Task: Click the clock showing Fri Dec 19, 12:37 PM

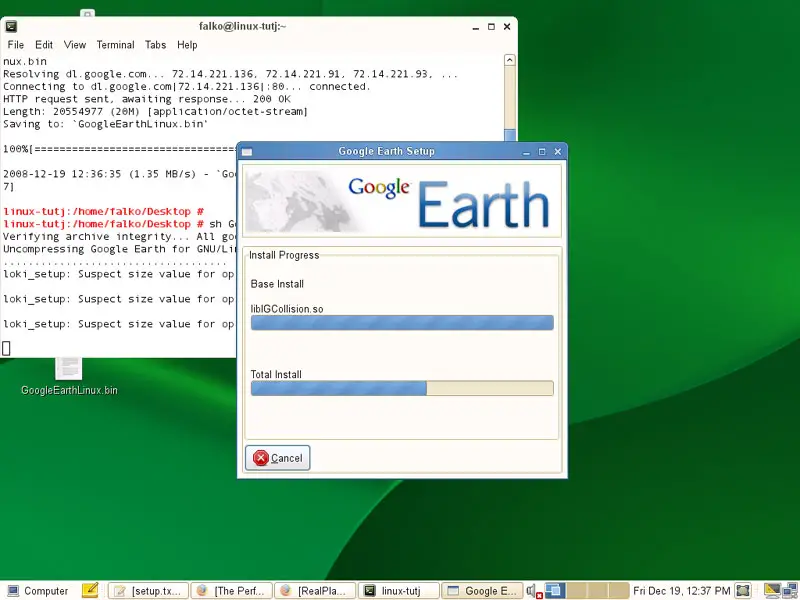Action: coord(681,591)
